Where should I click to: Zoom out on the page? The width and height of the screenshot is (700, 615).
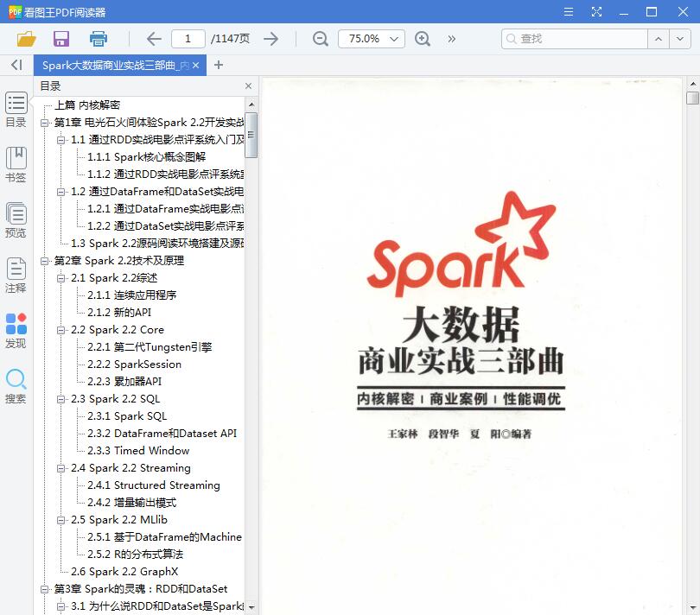[320, 39]
